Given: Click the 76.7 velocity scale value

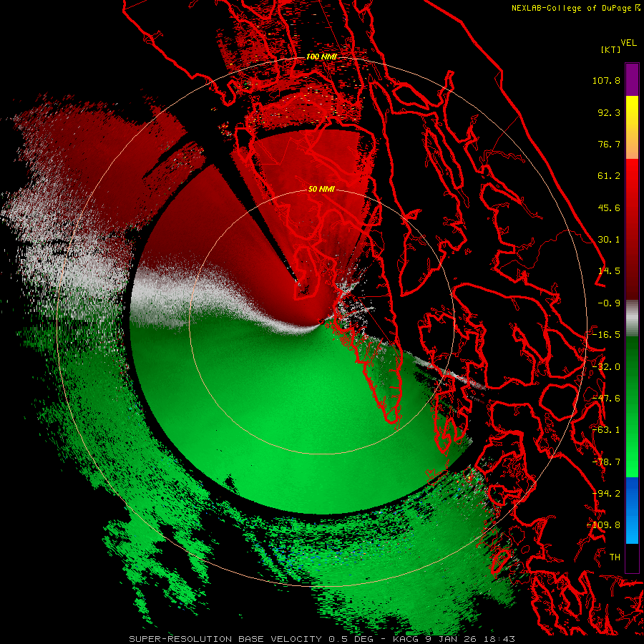Looking at the screenshot, I should (609, 144).
